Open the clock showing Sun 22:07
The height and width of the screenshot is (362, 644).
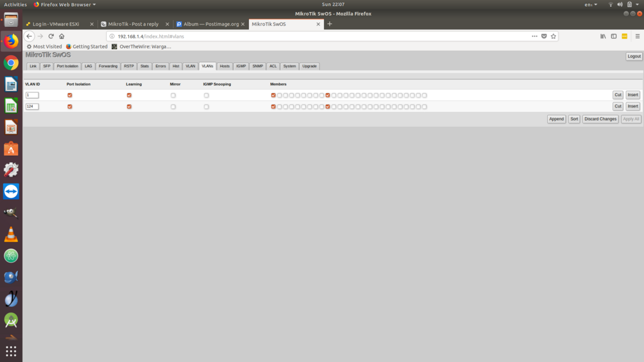coord(333,4)
